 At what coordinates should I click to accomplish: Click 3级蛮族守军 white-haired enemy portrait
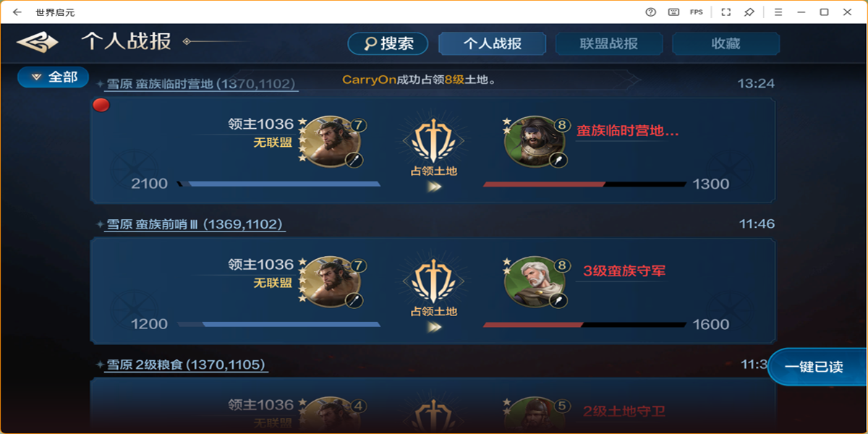coord(535,282)
